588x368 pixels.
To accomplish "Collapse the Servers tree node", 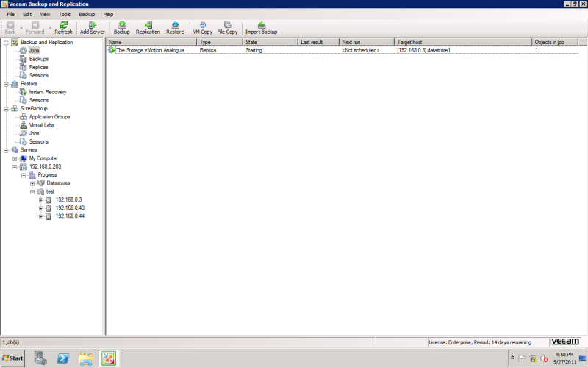I will tap(7, 150).
